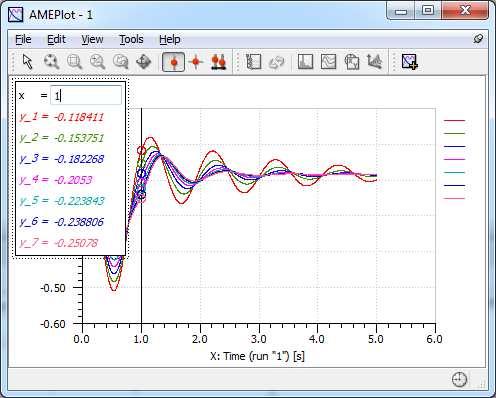Open the File menu
496x398 pixels.
coord(23,39)
